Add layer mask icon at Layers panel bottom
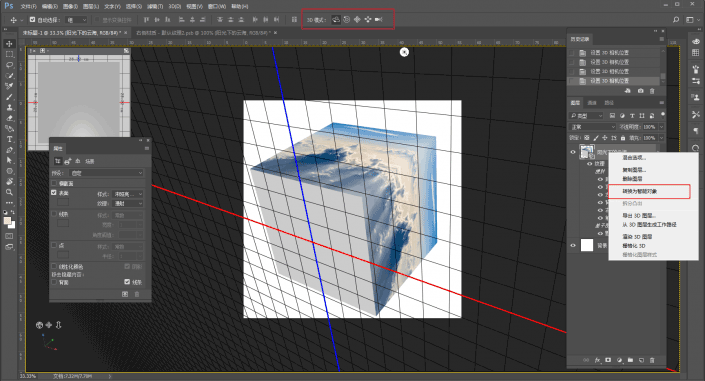 608,360
